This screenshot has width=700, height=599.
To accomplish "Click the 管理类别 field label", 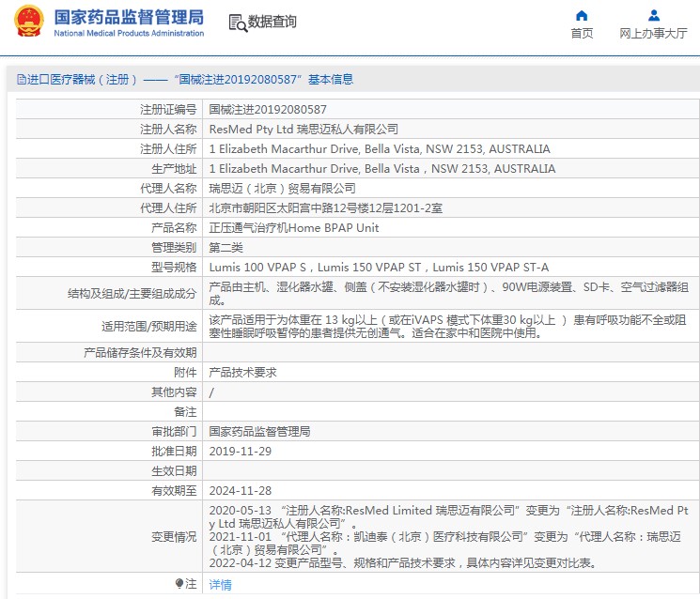I will 174,247.
